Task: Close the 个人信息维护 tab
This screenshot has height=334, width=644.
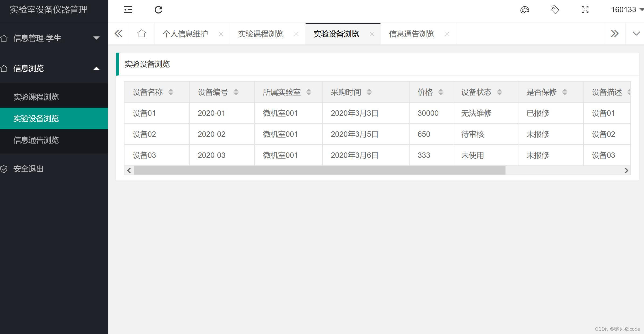Action: coord(221,34)
